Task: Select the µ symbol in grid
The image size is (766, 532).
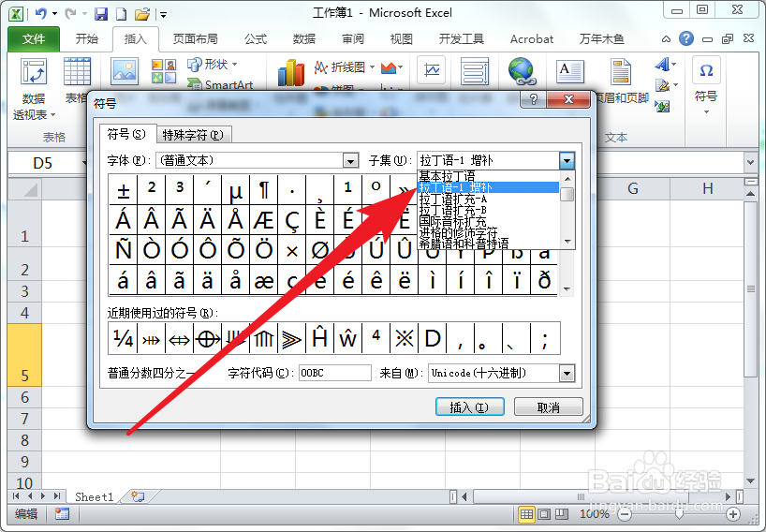Action: tap(235, 190)
